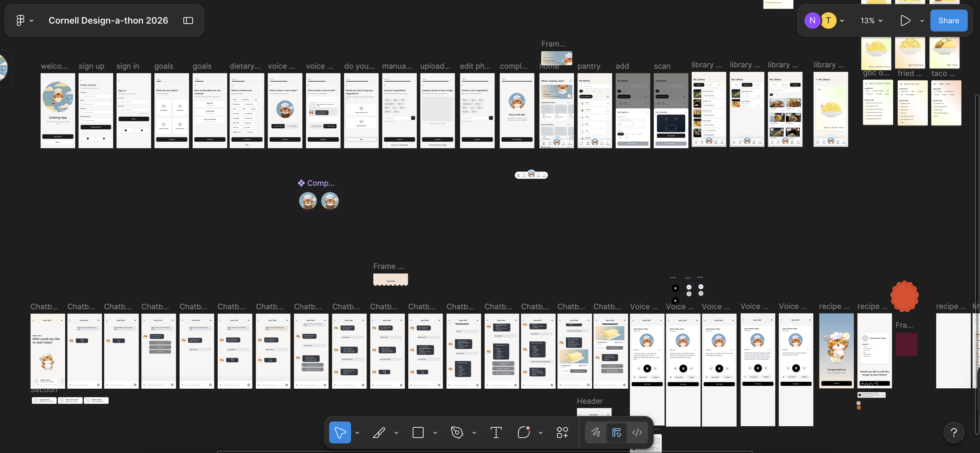Click file title Cornell Design-a-thon 2026
Screen dimensions: 980x453
108,21
